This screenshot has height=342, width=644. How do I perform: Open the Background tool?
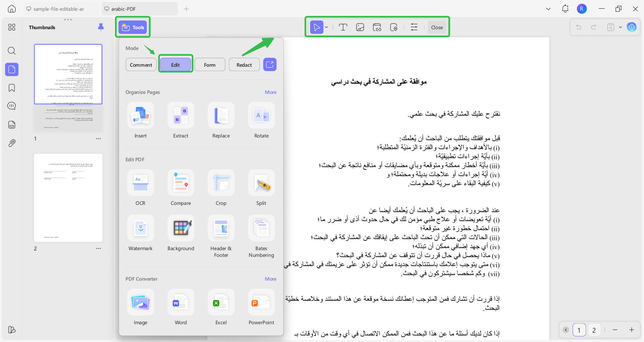[x=181, y=233]
